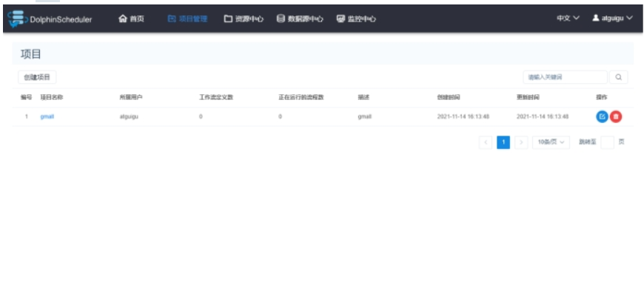Image resolution: width=644 pixels, height=289 pixels.
Task: Open 资源中心 resource center
Action: coord(244,19)
